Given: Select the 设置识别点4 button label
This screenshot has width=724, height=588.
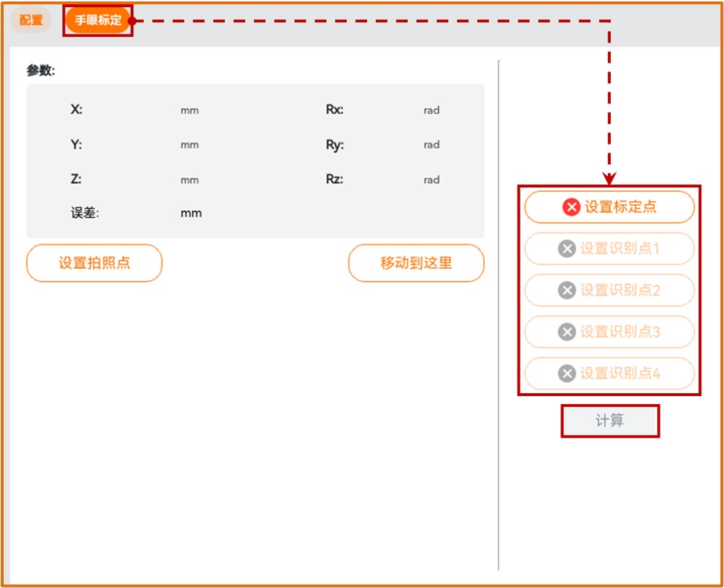Looking at the screenshot, I should point(620,374).
